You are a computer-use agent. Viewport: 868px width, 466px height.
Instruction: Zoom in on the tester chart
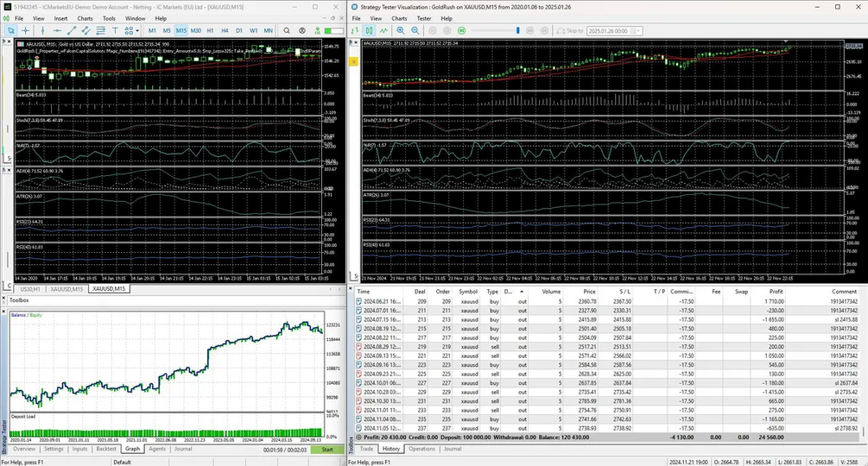[400, 31]
